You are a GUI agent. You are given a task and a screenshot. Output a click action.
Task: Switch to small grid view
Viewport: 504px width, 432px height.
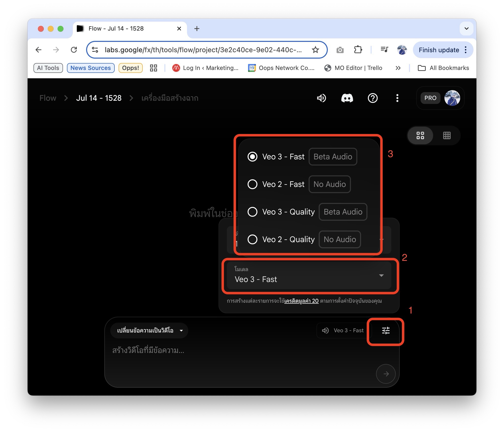click(447, 135)
